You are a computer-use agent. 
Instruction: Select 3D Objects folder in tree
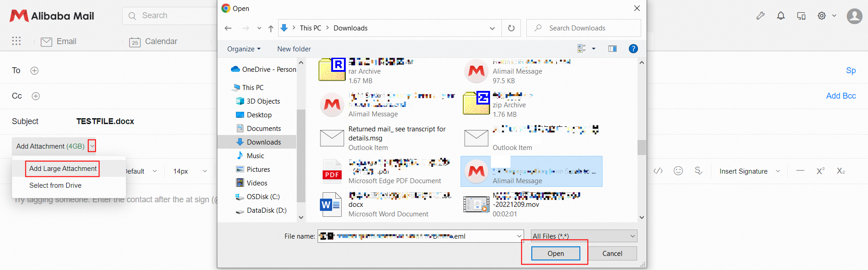click(x=258, y=101)
